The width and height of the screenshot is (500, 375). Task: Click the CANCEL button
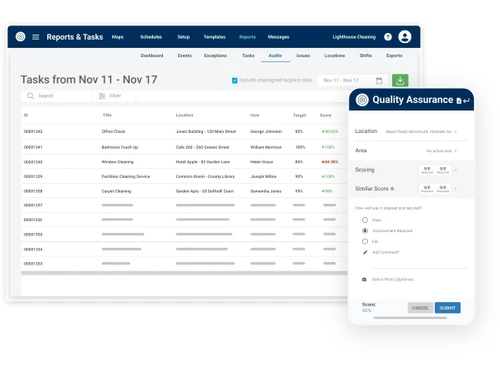click(420, 308)
